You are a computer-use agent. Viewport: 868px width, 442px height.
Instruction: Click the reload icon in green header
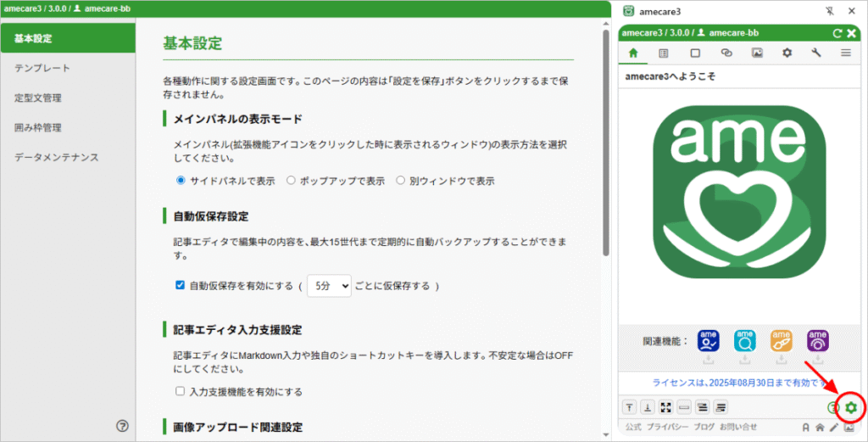click(837, 33)
